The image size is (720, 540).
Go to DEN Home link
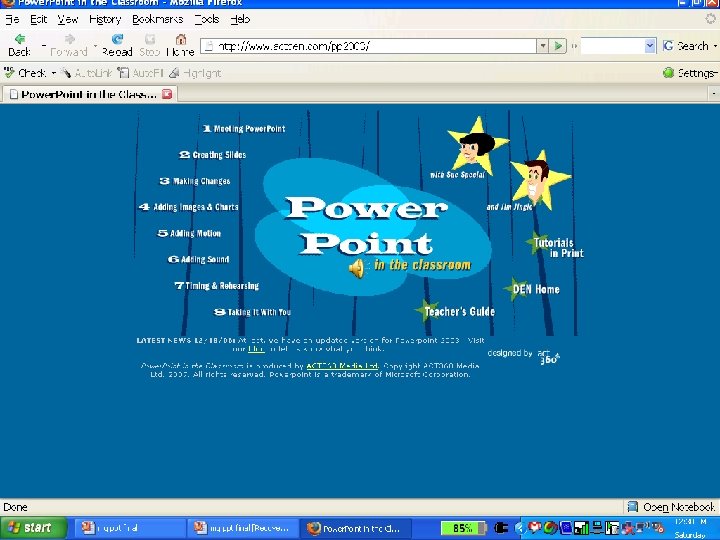pyautogui.click(x=533, y=289)
